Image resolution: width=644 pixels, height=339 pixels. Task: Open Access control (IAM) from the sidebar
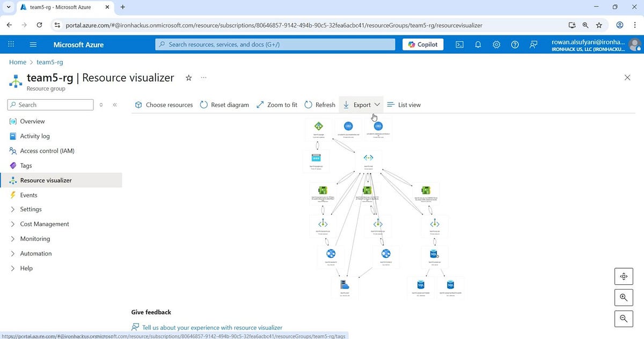pyautogui.click(x=48, y=151)
